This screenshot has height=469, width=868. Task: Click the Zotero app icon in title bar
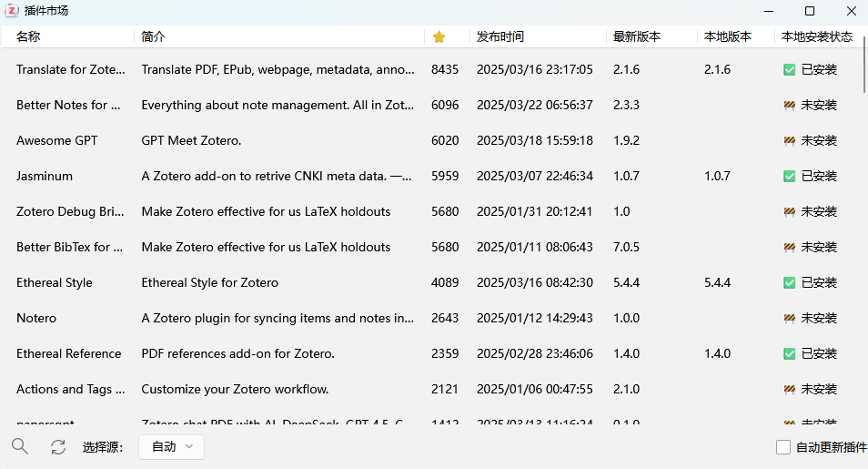pyautogui.click(x=12, y=11)
